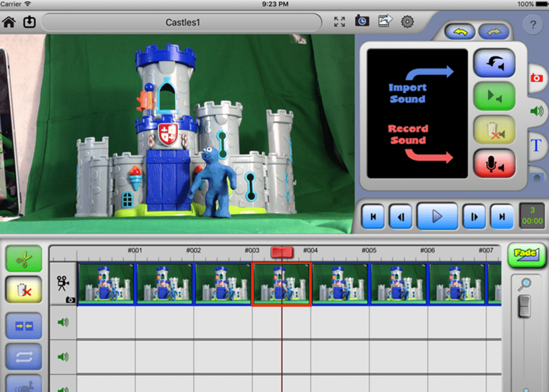Switch to the blue T text tab

536,145
